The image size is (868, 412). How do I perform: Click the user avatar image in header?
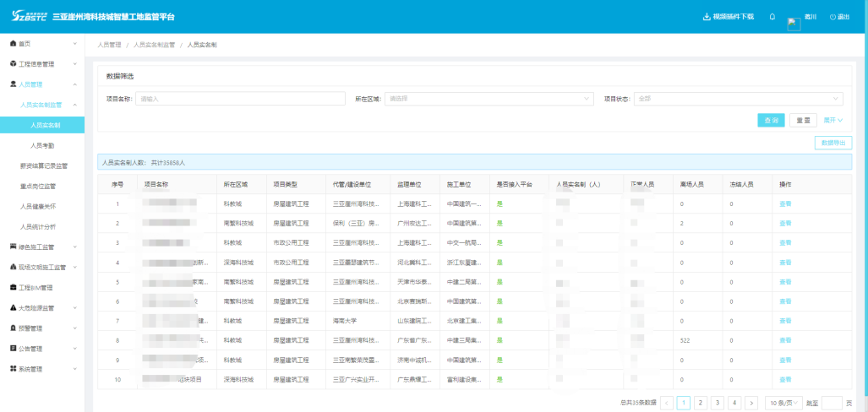(x=794, y=23)
